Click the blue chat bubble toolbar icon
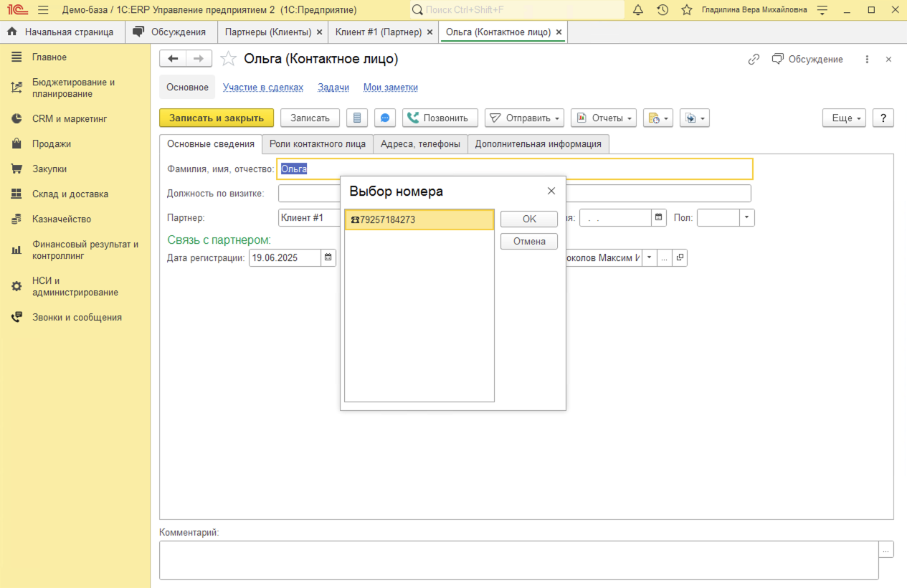 click(x=385, y=118)
